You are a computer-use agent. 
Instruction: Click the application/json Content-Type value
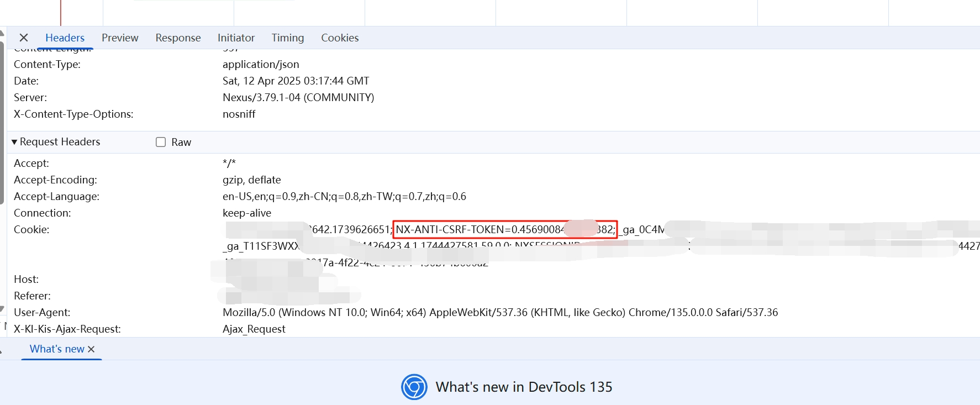click(261, 64)
